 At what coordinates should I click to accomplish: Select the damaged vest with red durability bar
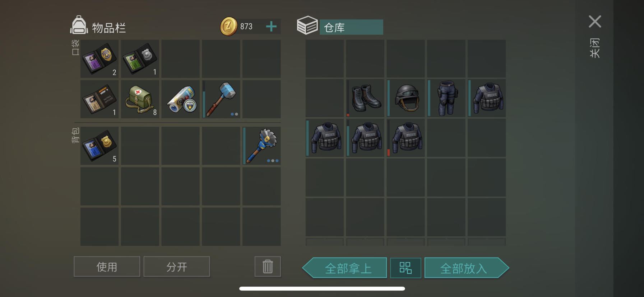406,138
